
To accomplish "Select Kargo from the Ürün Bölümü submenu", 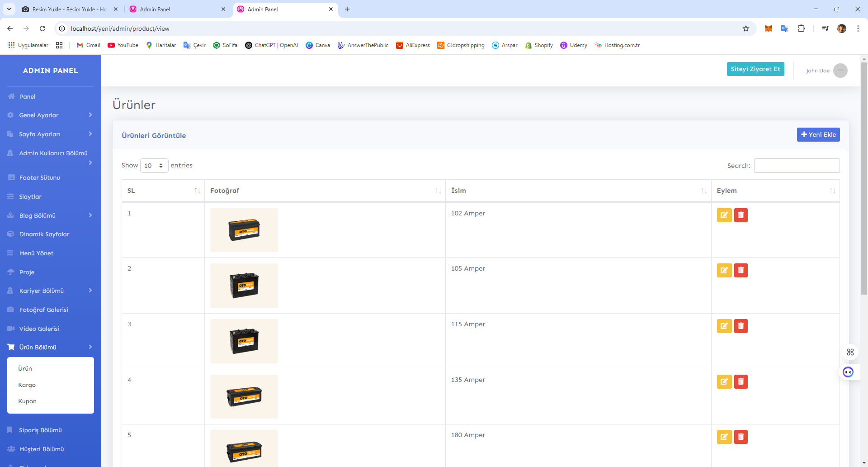I will click(27, 385).
